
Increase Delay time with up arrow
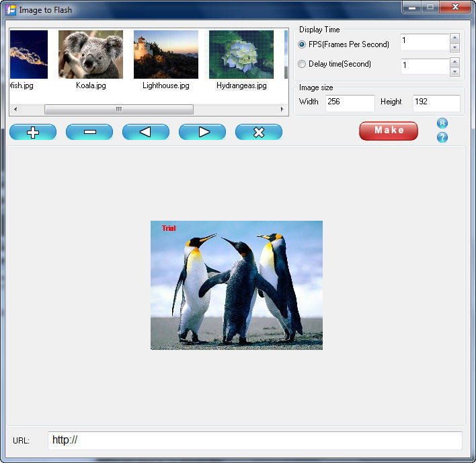454,63
